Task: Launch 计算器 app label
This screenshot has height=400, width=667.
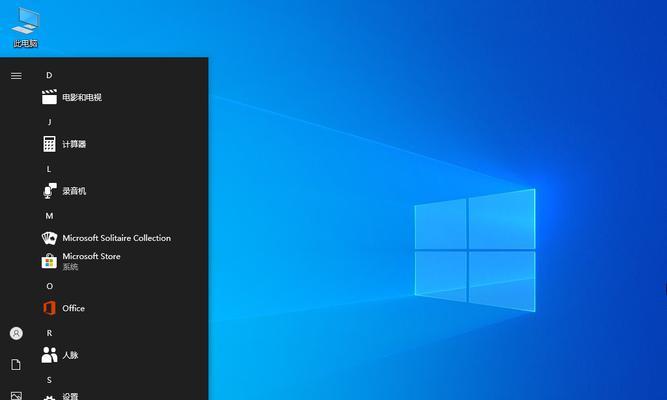Action: click(x=74, y=144)
